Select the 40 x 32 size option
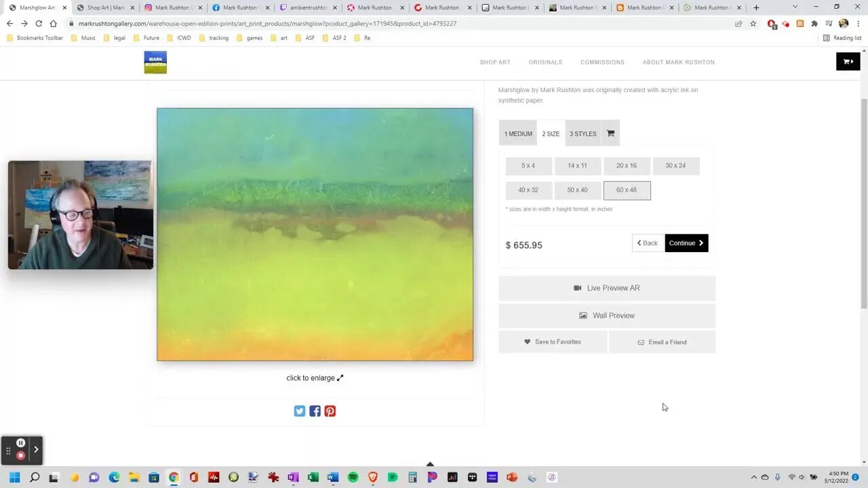 pos(528,190)
